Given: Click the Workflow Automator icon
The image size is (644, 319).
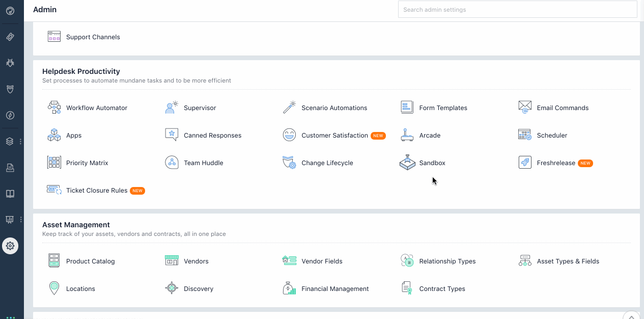Looking at the screenshot, I should [x=54, y=108].
